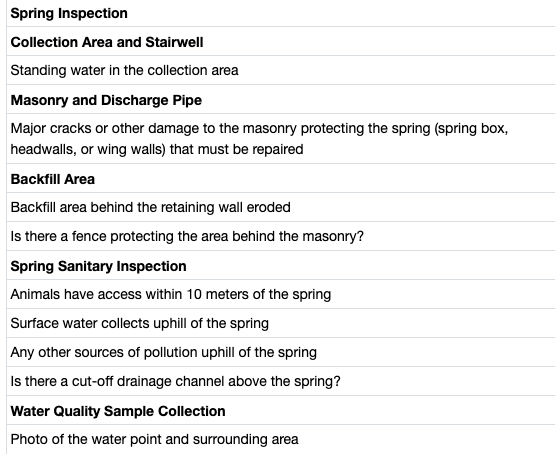Click text headwalls, or wing walls line
The image size is (555, 454).
(157, 149)
